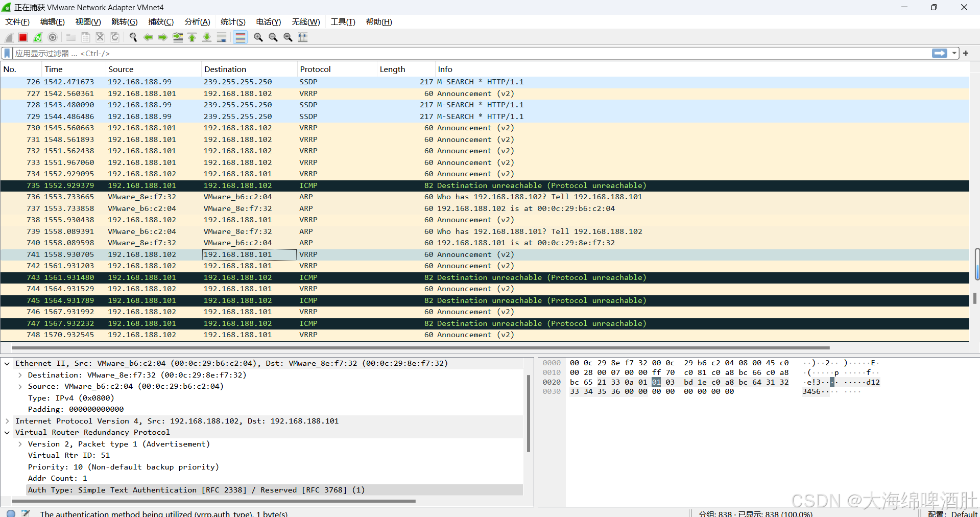980x517 pixels.
Task: Jump to the last packet
Action: tap(207, 37)
